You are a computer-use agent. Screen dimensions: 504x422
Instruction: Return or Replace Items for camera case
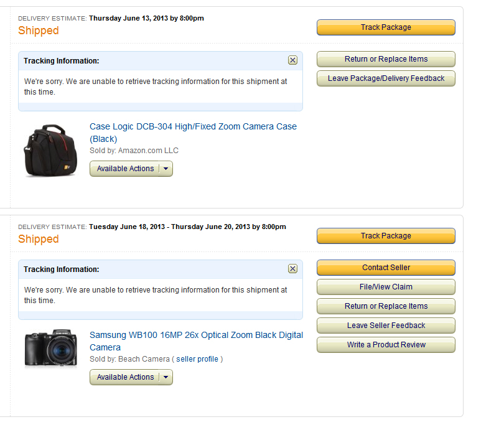pos(386,59)
